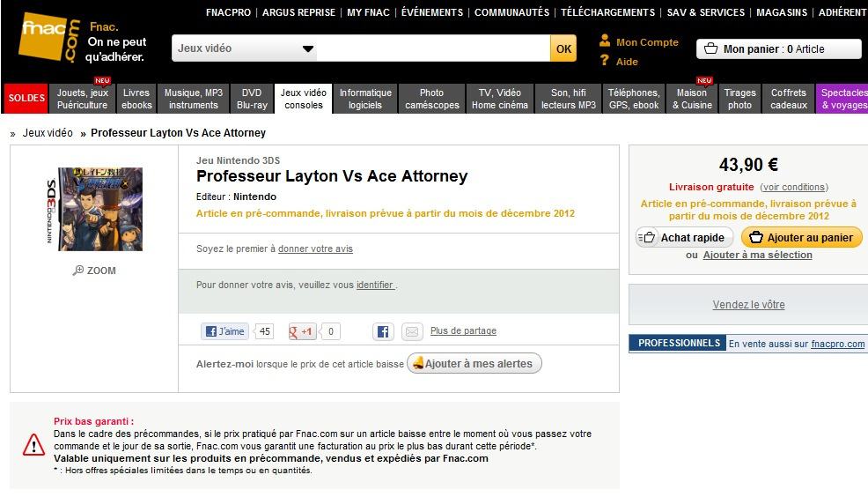
Task: Open Mon panier: 0 Article
Action: 778,48
